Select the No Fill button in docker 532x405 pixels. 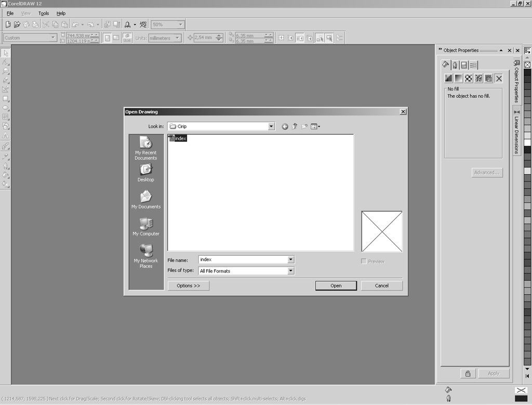click(499, 79)
